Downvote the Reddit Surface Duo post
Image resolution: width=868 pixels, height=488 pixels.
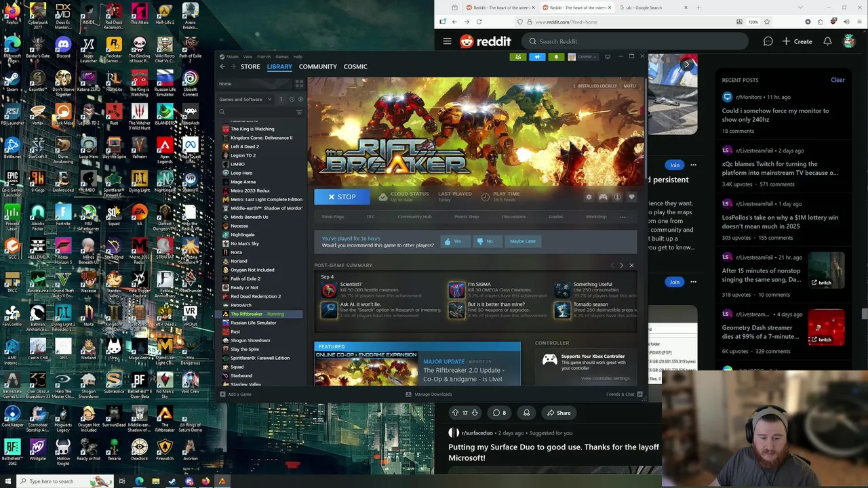pyautogui.click(x=475, y=413)
